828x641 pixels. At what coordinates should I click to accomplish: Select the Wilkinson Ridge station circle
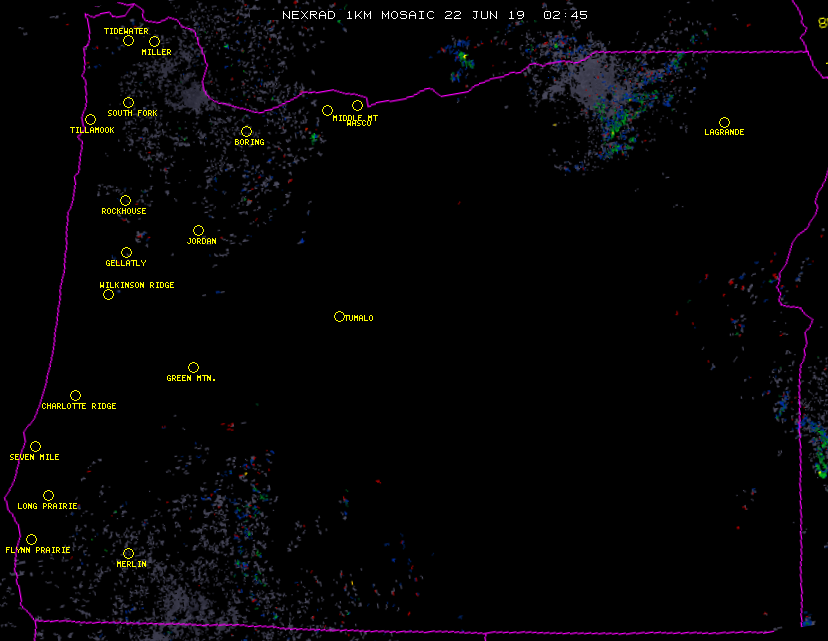click(108, 294)
